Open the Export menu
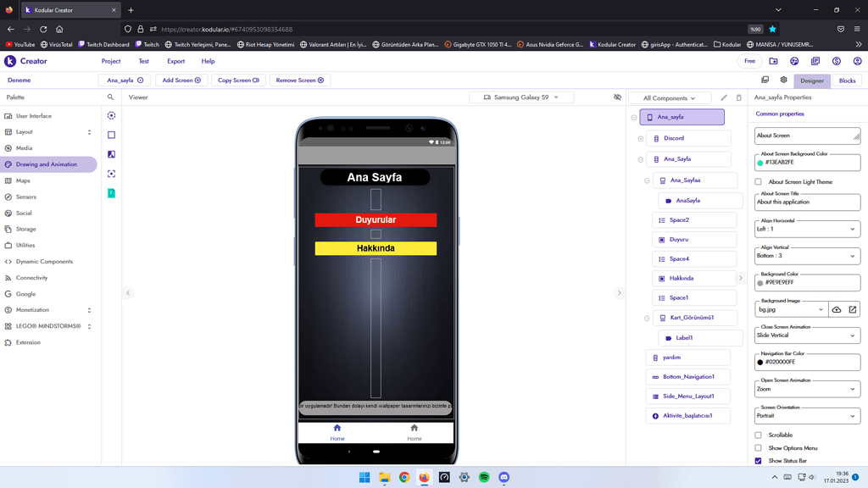This screenshot has height=488, width=868. tap(175, 61)
